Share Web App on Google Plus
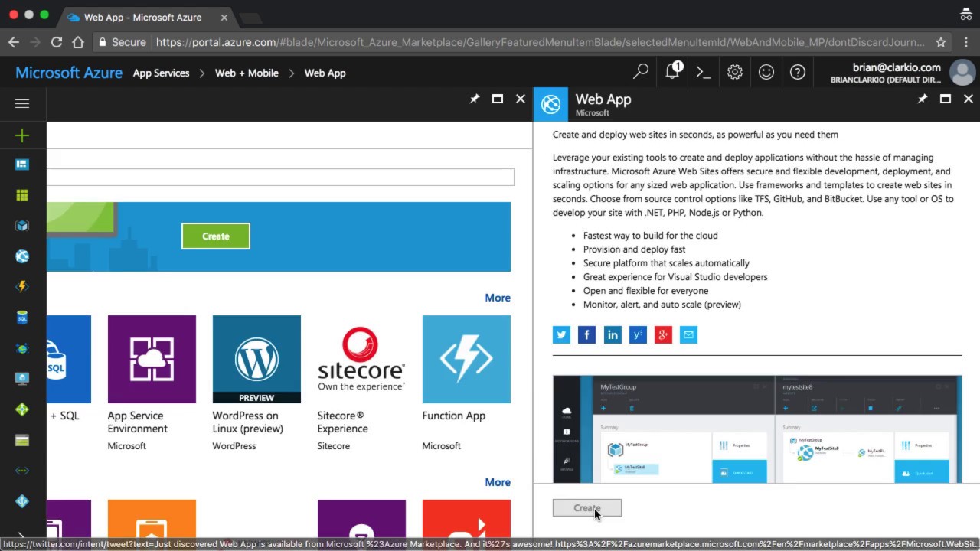The image size is (980, 551). [x=663, y=334]
